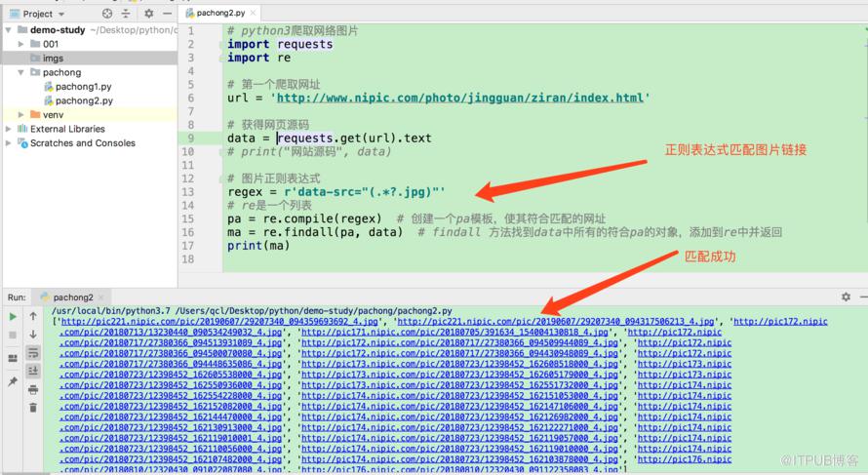Collapse the pachong folder
This screenshot has height=475, width=868.
tap(21, 72)
